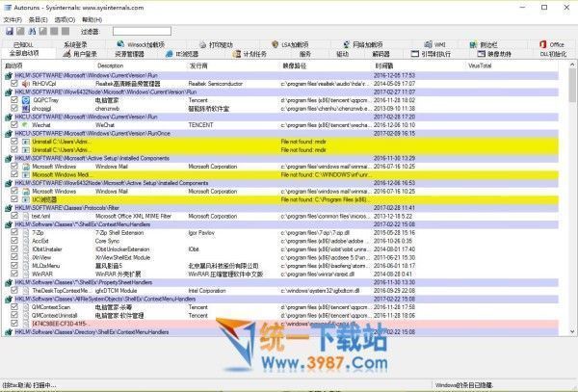Click the 7-Zip entry file icon

(25, 233)
